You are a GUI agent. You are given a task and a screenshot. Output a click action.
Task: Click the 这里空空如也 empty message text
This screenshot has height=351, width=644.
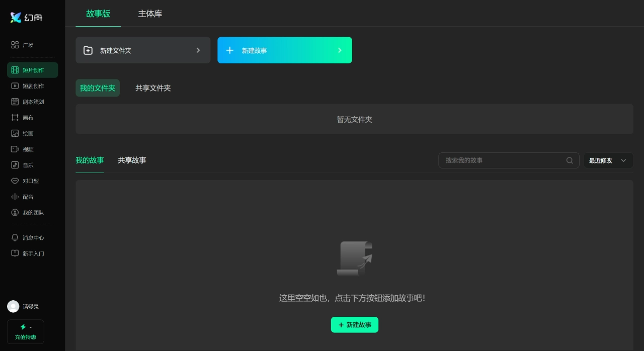point(353,298)
